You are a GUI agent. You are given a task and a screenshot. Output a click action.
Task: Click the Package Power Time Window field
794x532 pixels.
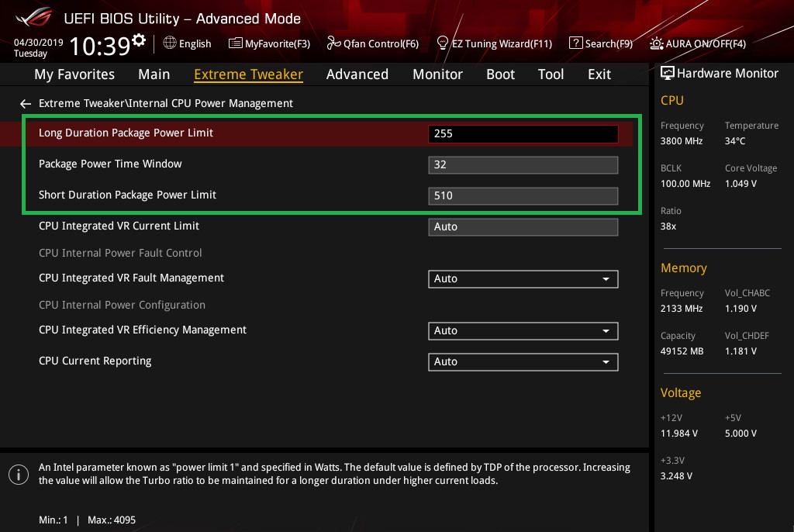coord(523,164)
